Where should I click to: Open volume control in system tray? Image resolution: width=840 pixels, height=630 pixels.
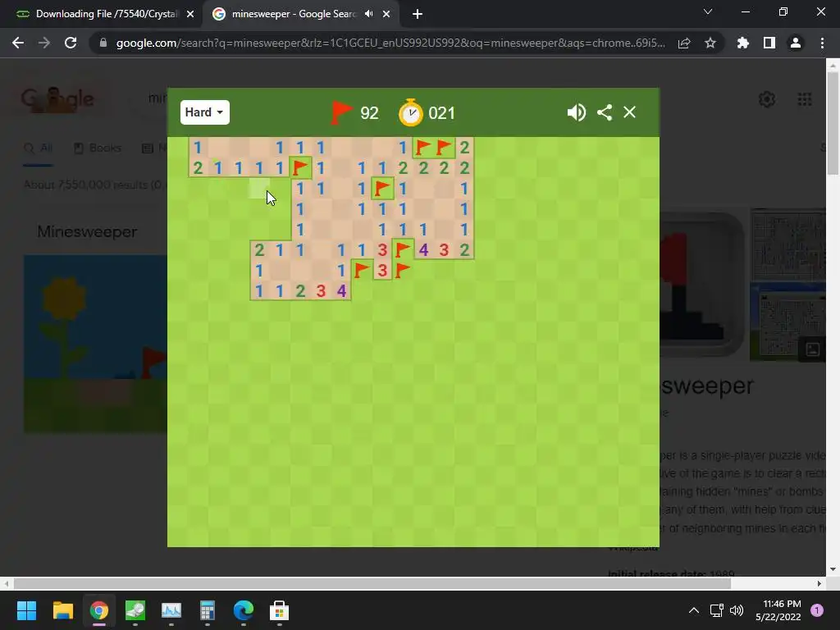pos(737,610)
